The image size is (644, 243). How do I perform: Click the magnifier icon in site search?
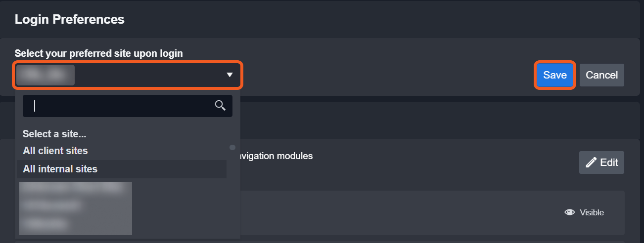(220, 105)
